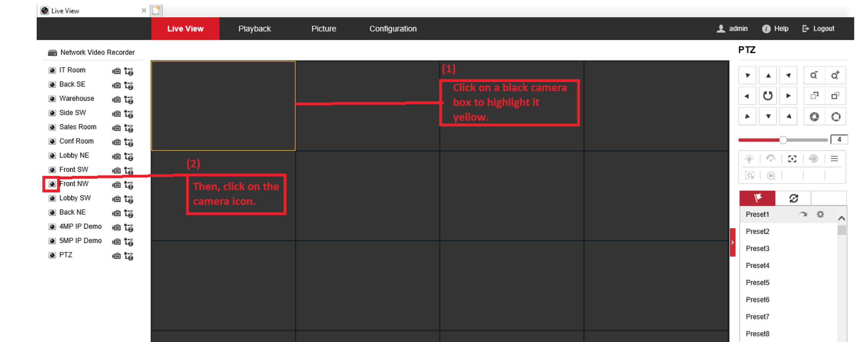Select the Sales Room camera name
The width and height of the screenshot is (868, 342).
pyautogui.click(x=78, y=127)
